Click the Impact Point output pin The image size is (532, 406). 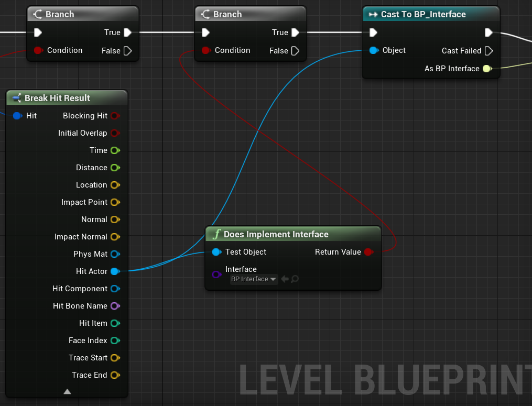(x=115, y=202)
